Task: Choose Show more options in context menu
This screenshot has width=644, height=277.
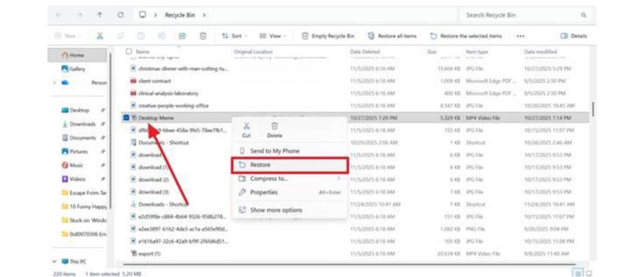Action: (275, 210)
